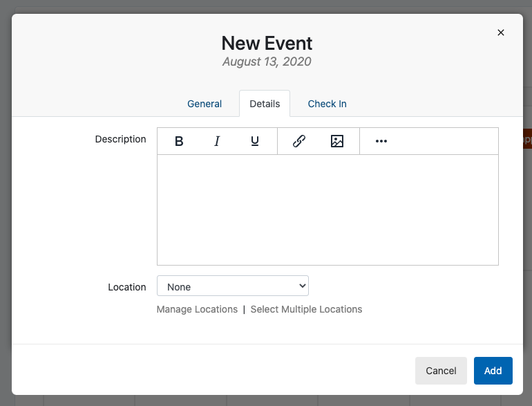Focus the Description text area
The width and height of the screenshot is (532, 406).
[x=327, y=210]
